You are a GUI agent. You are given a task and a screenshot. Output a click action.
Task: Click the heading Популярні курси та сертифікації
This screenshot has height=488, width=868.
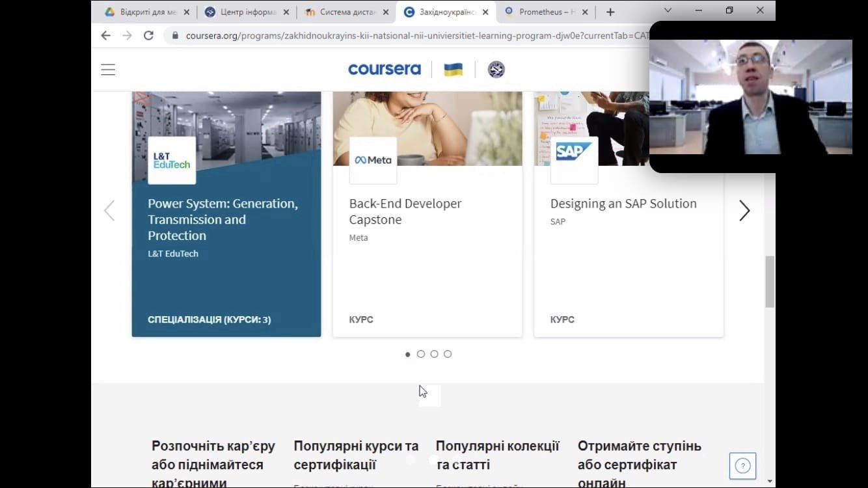(356, 455)
